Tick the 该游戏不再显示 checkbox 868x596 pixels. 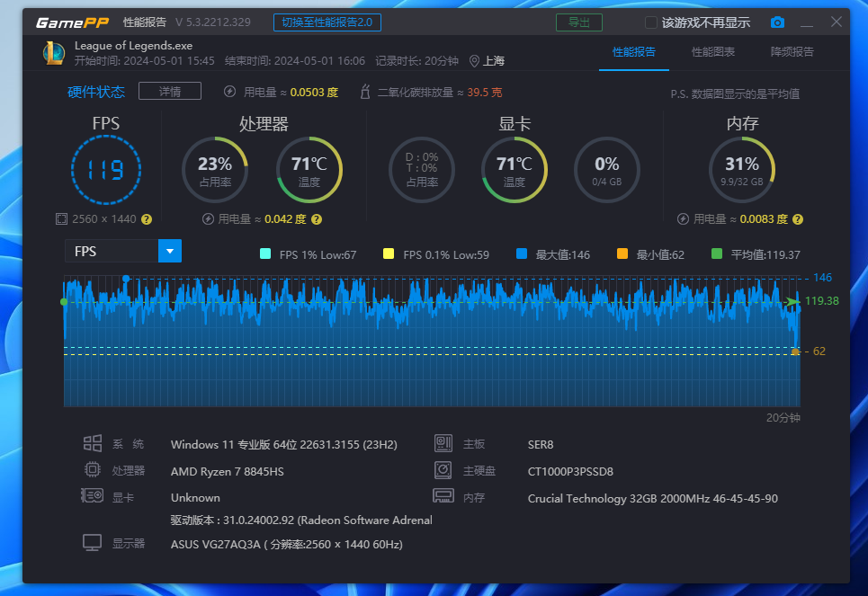point(651,22)
